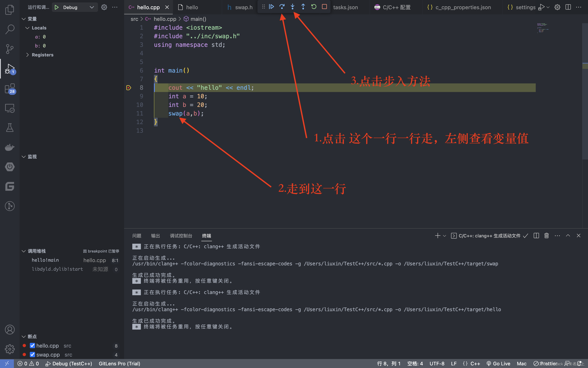Open launch.json gear beside Debug
The image size is (588, 368).
coord(104,7)
